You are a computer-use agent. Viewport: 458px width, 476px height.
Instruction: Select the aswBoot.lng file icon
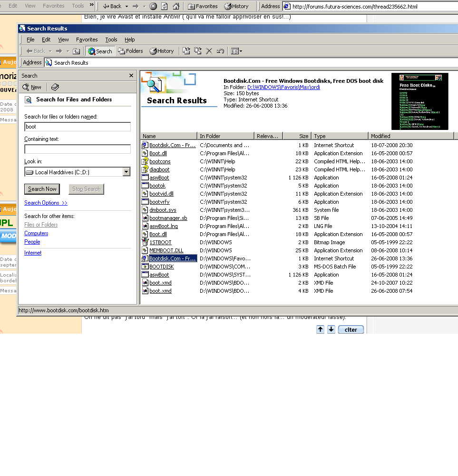(145, 226)
